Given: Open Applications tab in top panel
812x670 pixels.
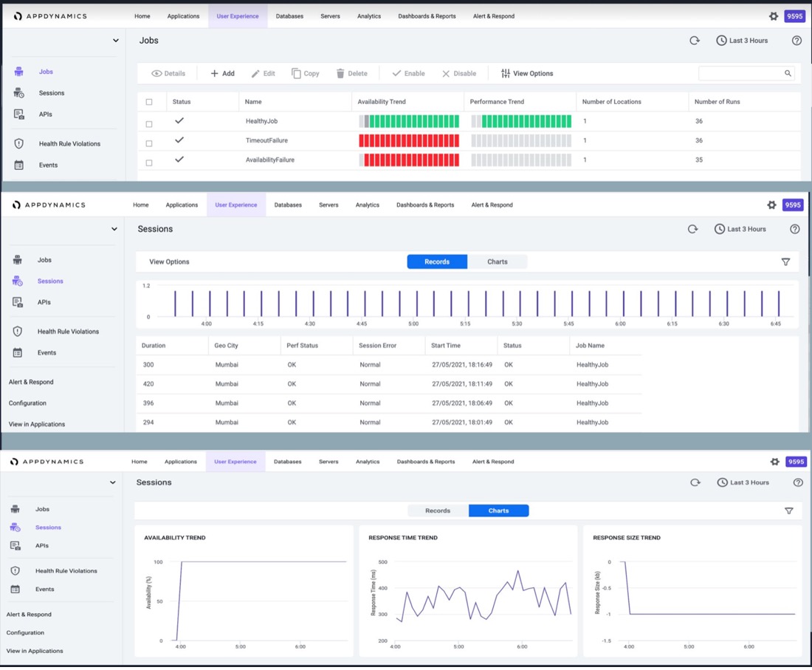Looking at the screenshot, I should (183, 16).
